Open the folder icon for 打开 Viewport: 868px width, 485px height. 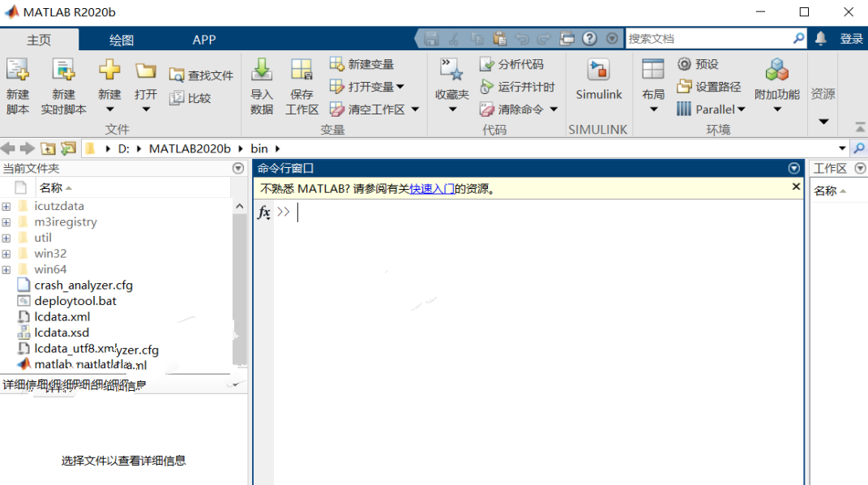coord(146,71)
